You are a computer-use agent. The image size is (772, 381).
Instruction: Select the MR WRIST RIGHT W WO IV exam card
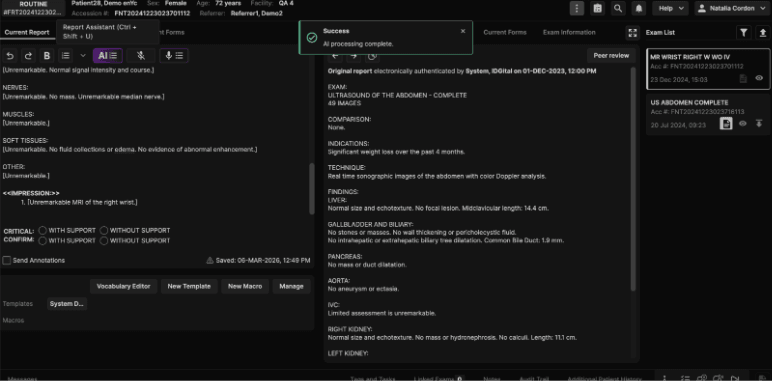coord(708,69)
